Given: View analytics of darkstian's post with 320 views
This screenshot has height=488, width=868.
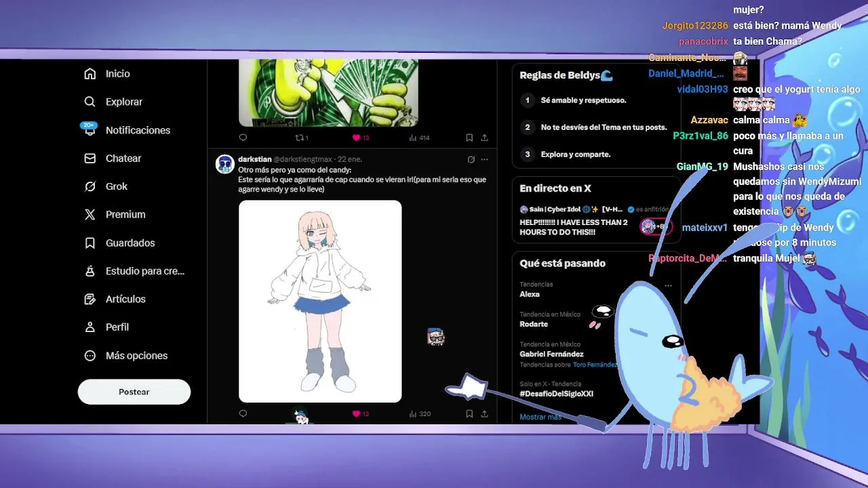Looking at the screenshot, I should tap(420, 413).
